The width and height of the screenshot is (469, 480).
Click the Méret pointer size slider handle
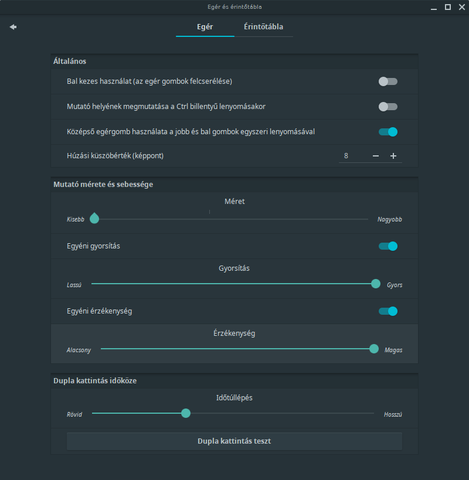click(x=94, y=218)
